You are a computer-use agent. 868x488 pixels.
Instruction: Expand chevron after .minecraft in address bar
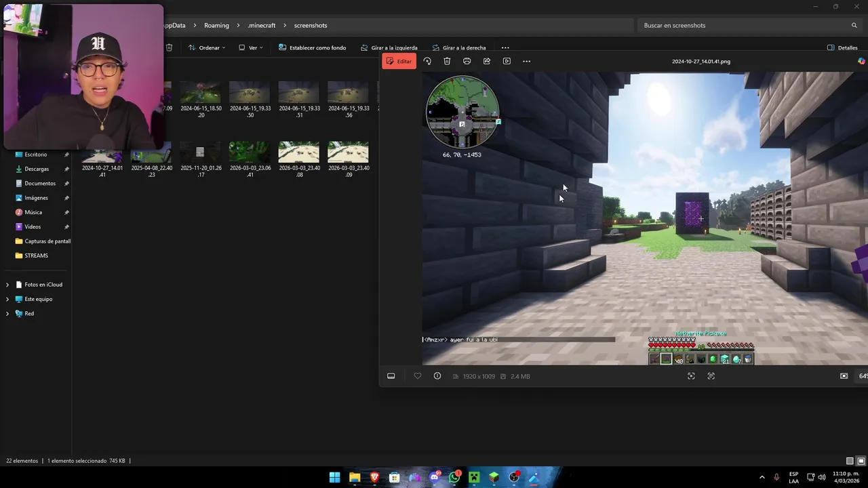285,25
